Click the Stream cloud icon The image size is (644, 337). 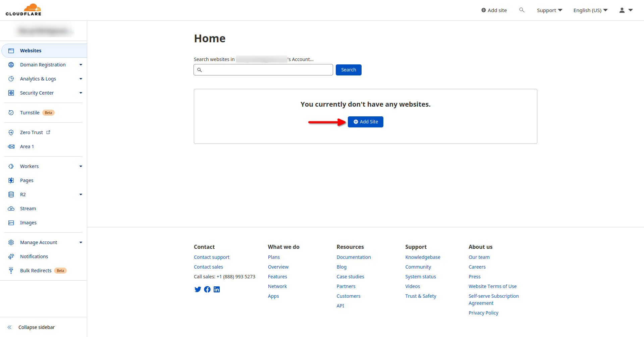pos(11,209)
